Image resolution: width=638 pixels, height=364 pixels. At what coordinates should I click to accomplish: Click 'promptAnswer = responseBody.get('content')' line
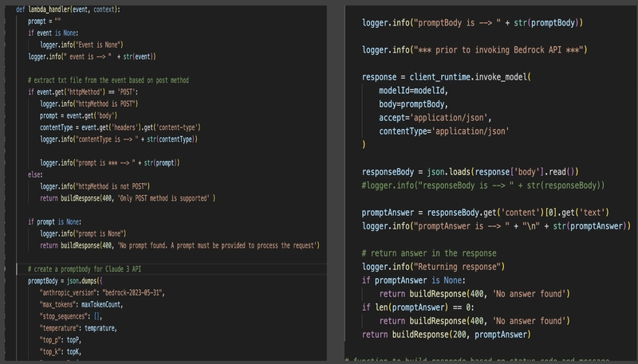pyautogui.click(x=486, y=213)
